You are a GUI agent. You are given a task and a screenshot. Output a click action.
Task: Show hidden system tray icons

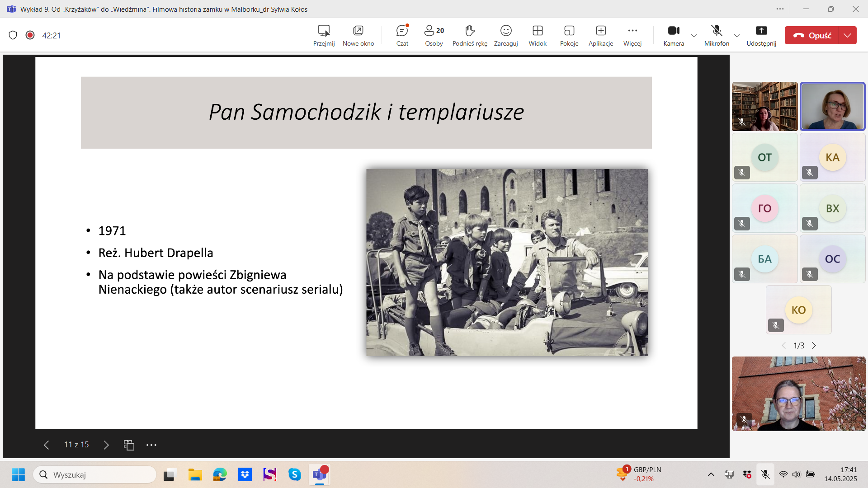tap(711, 474)
